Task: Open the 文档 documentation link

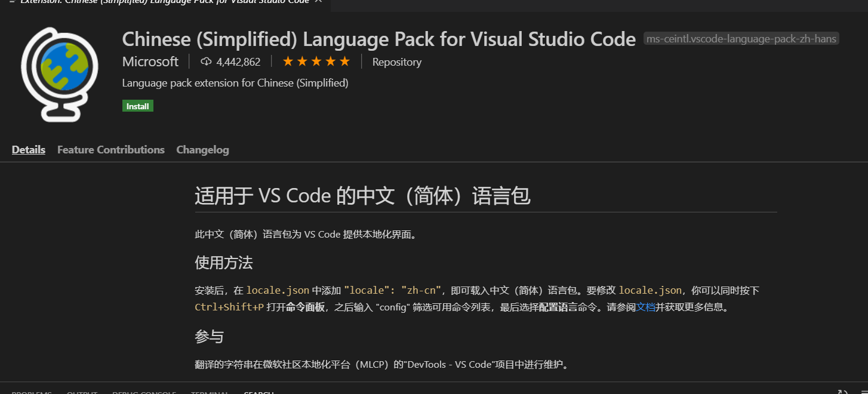Action: [x=645, y=307]
